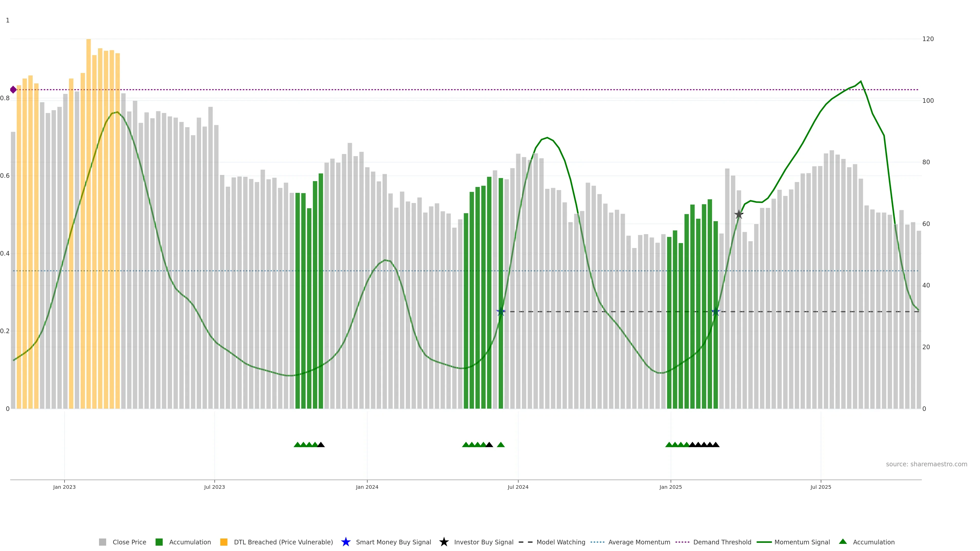Click the 120 tick on right axis

point(928,39)
